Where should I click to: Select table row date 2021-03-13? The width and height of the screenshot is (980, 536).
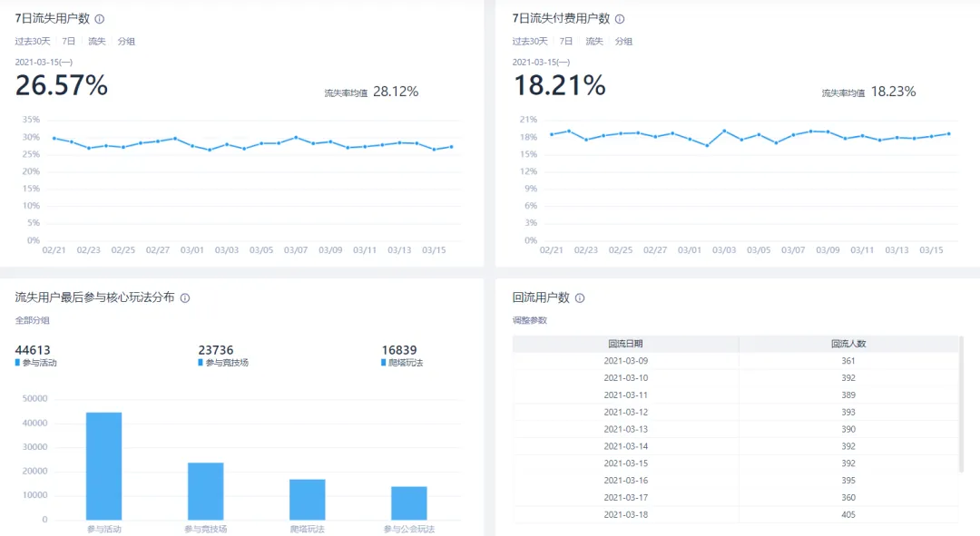point(625,429)
